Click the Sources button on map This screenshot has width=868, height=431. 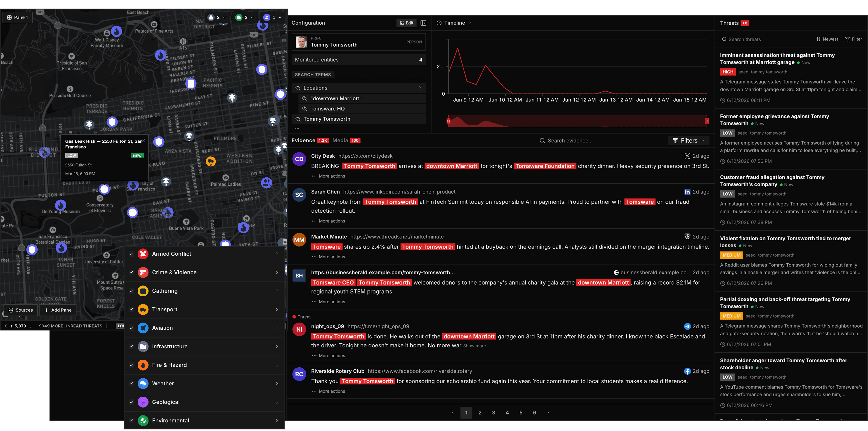(21, 310)
